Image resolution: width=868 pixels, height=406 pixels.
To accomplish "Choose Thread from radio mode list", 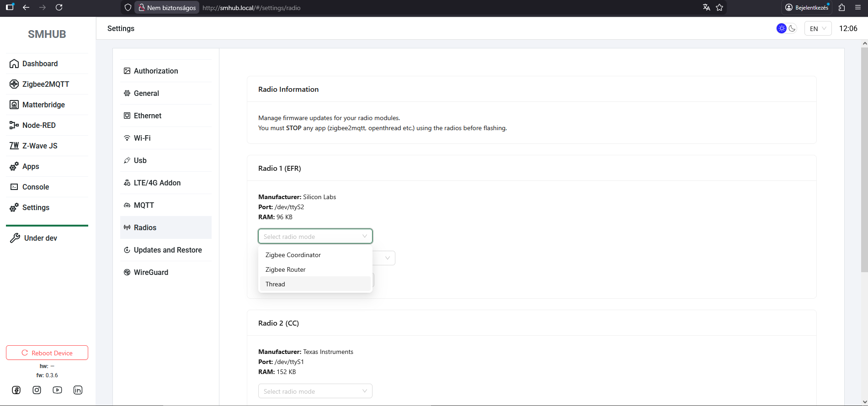I will (275, 284).
